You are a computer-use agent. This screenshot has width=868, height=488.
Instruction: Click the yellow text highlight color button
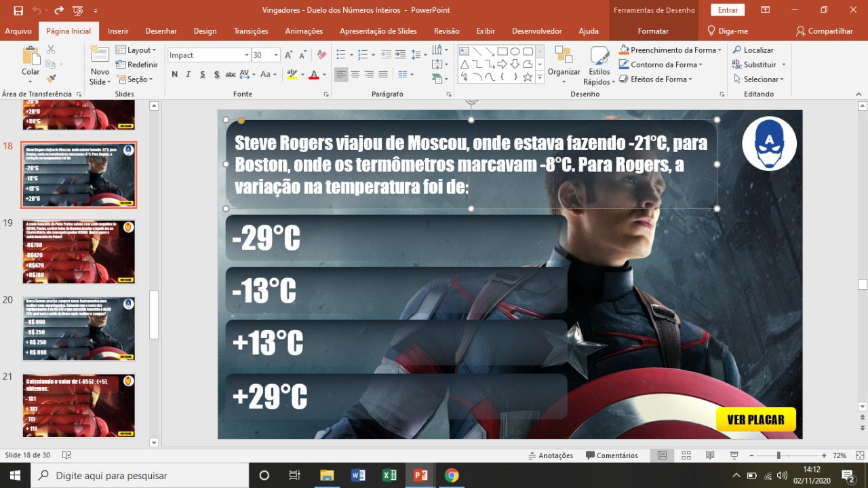pyautogui.click(x=292, y=75)
